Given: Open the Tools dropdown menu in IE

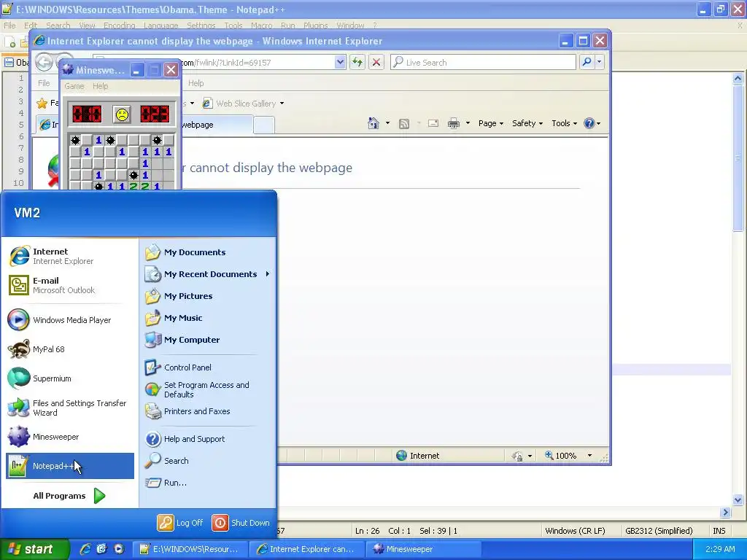Looking at the screenshot, I should coord(564,123).
